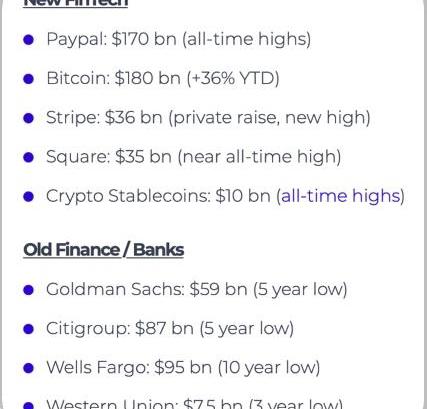
Task: Click the bullet dot beside Citigroup
Action: tap(29, 329)
